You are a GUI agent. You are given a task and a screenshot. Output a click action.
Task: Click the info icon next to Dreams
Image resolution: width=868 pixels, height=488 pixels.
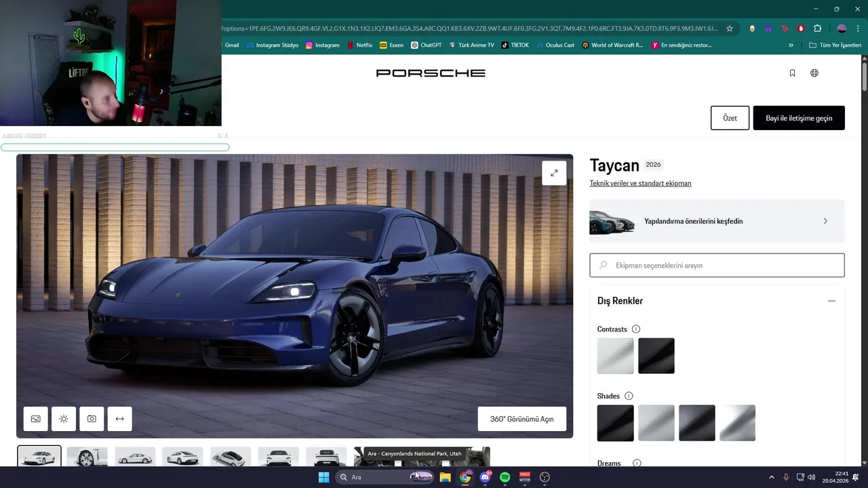[637, 464]
